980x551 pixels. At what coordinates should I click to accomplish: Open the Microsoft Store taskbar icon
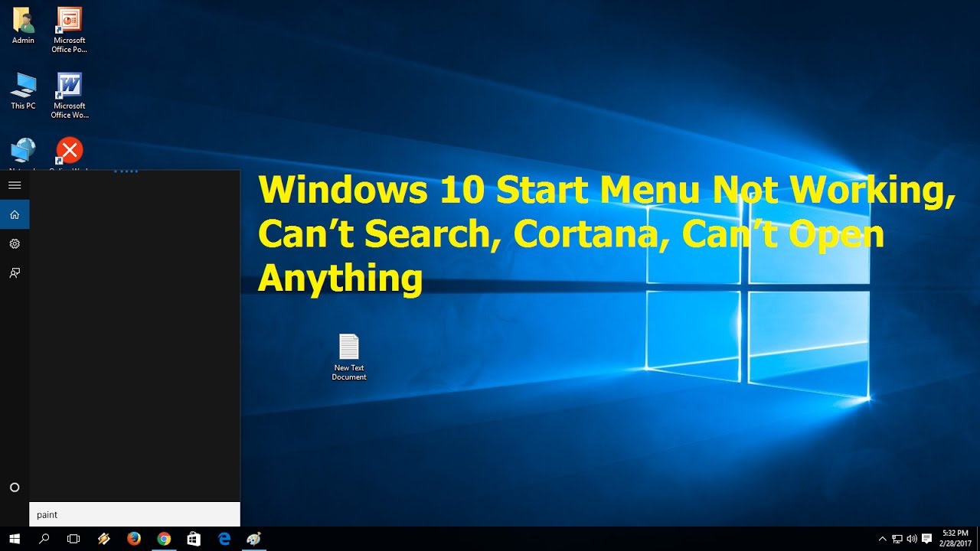point(194,539)
